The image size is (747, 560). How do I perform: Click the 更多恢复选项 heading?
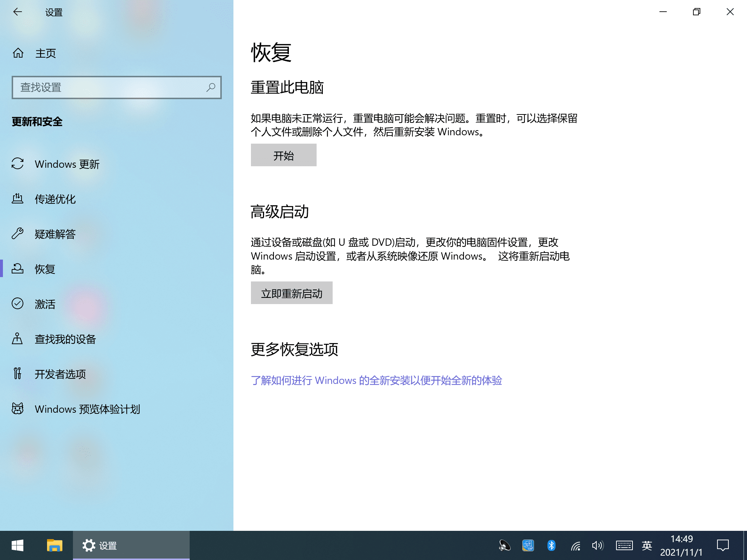(294, 349)
